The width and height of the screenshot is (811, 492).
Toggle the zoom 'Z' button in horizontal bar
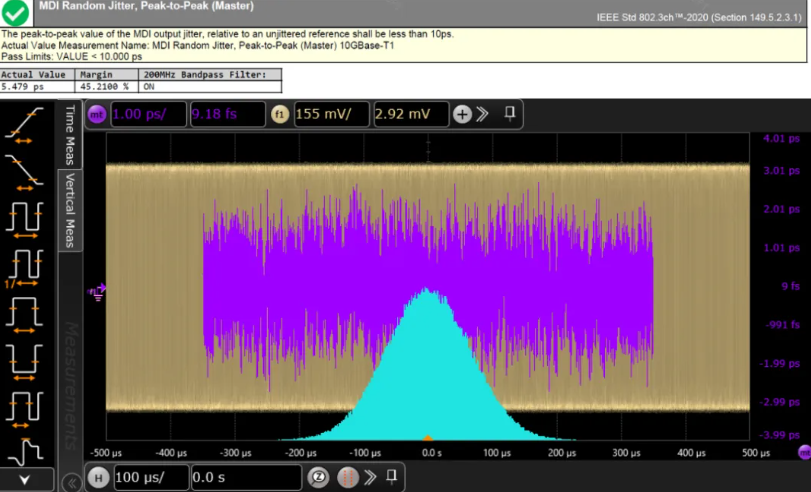click(318, 477)
